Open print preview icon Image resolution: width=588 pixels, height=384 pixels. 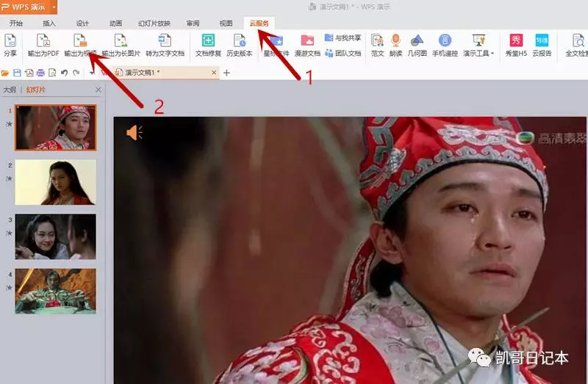click(52, 73)
